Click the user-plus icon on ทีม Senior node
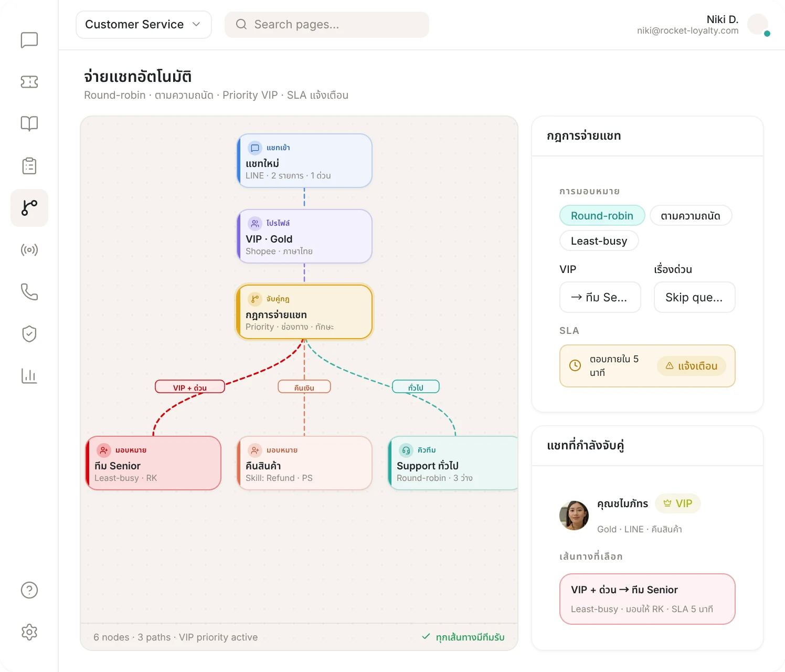 point(104,450)
